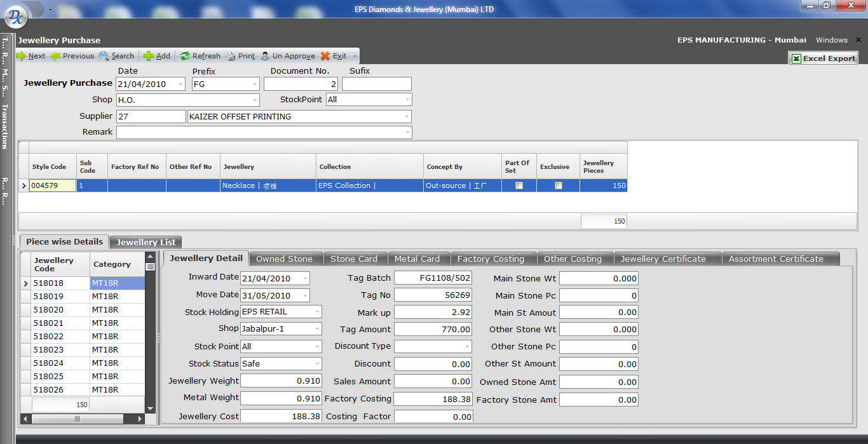The image size is (868, 444).
Task: Click Un Approve in the toolbar
Action: click(x=288, y=56)
